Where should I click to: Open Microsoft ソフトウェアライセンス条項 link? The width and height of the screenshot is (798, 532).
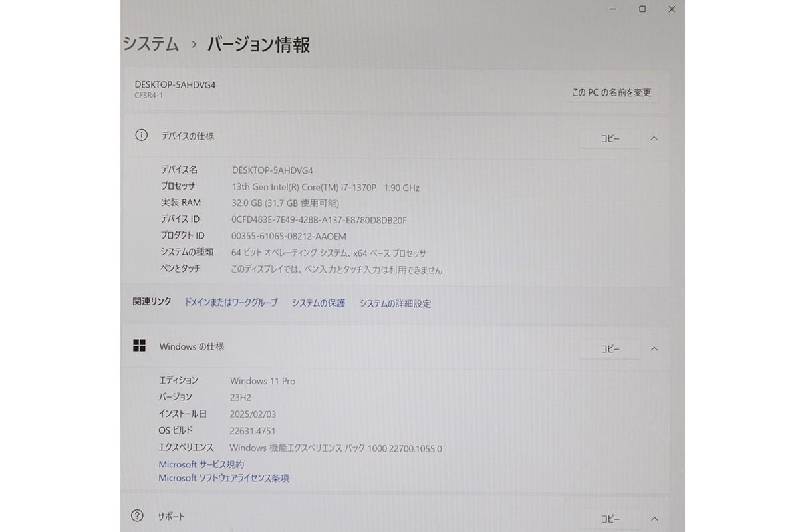tap(223, 477)
